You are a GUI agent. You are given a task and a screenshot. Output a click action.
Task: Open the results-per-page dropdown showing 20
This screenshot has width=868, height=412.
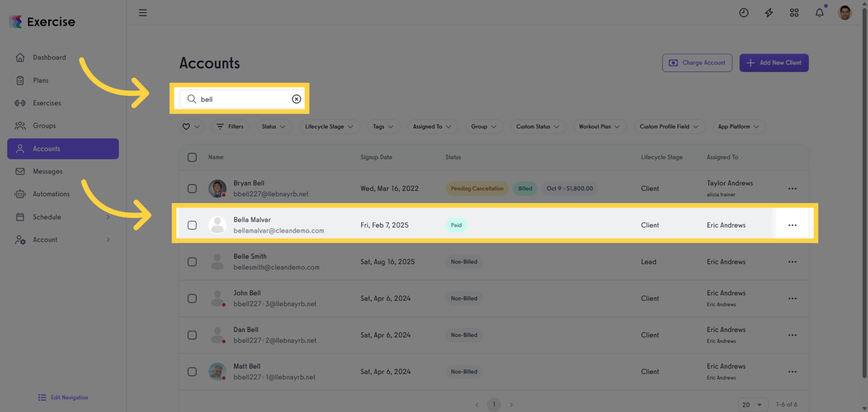pos(752,404)
